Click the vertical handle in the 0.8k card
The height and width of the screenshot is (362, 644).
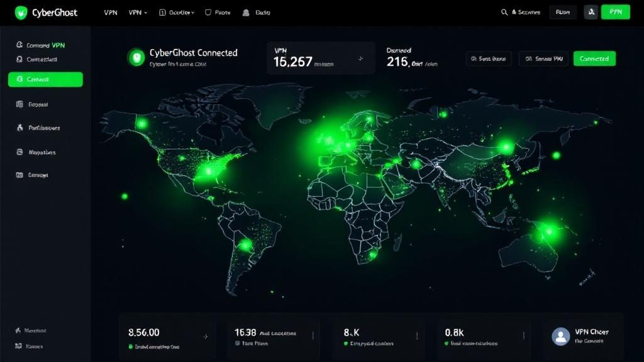[524, 336]
